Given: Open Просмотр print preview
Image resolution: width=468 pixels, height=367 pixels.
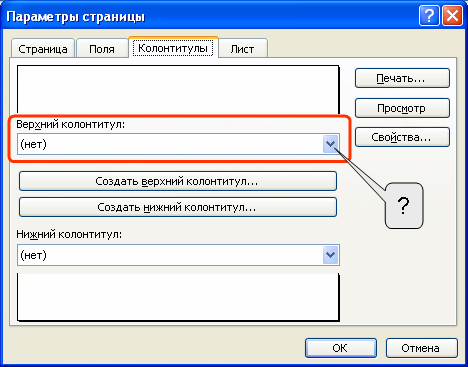Looking at the screenshot, I should (402, 108).
